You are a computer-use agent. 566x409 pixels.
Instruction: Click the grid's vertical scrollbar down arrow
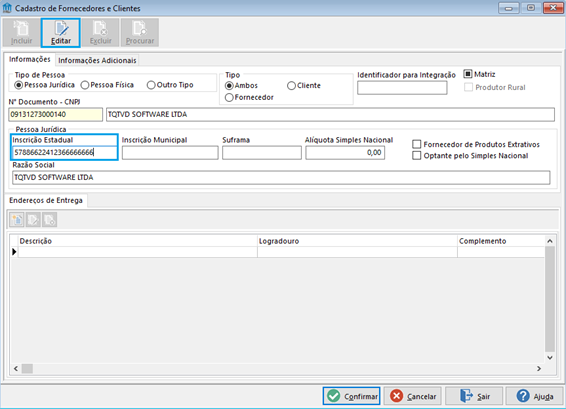[x=550, y=357]
